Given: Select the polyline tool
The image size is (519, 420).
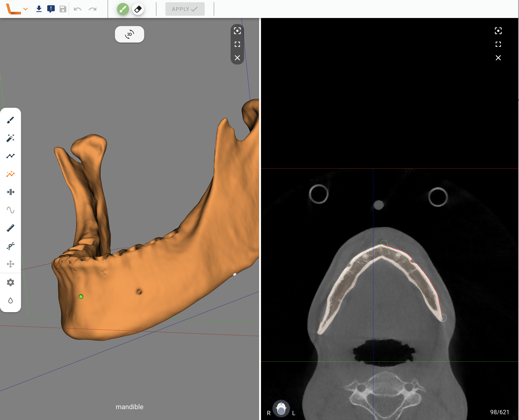Looking at the screenshot, I should tap(10, 156).
